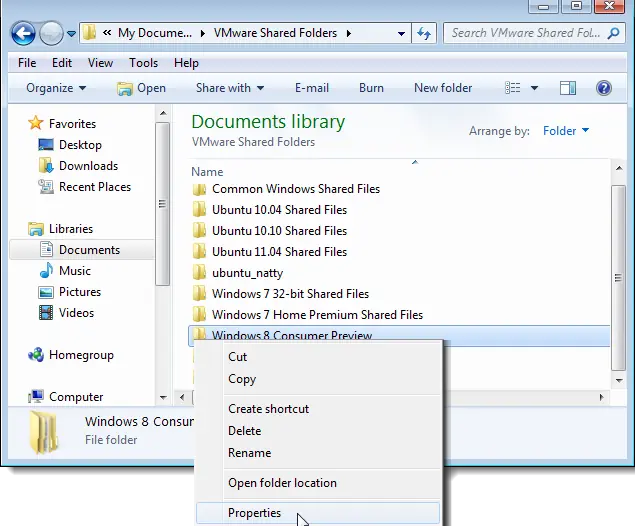Open the Help menu

point(186,63)
